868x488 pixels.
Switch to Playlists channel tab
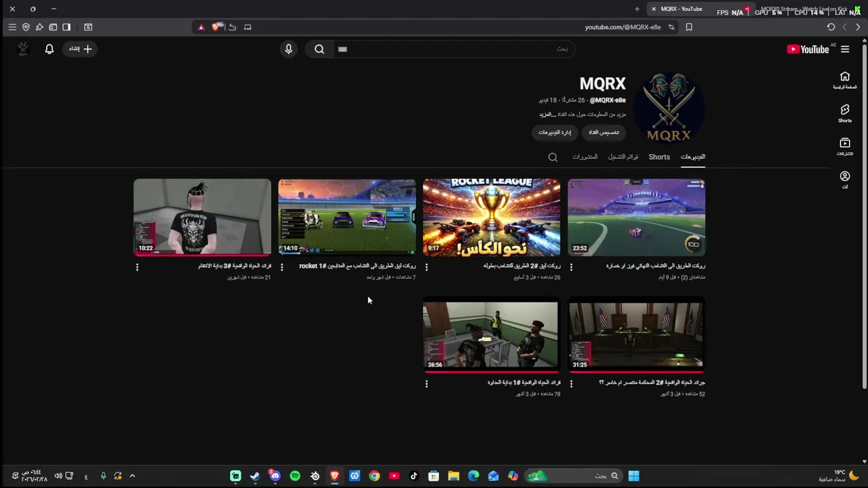tap(623, 157)
